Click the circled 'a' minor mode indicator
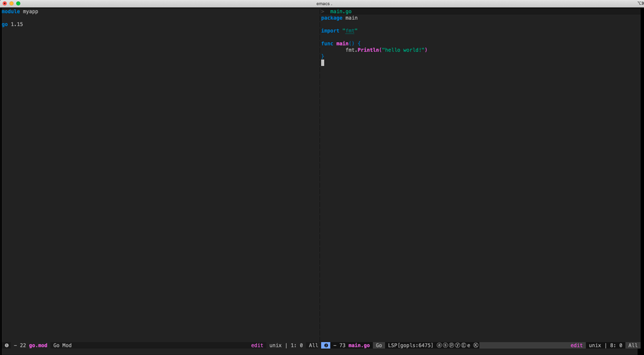Image resolution: width=644 pixels, height=355 pixels. point(439,346)
